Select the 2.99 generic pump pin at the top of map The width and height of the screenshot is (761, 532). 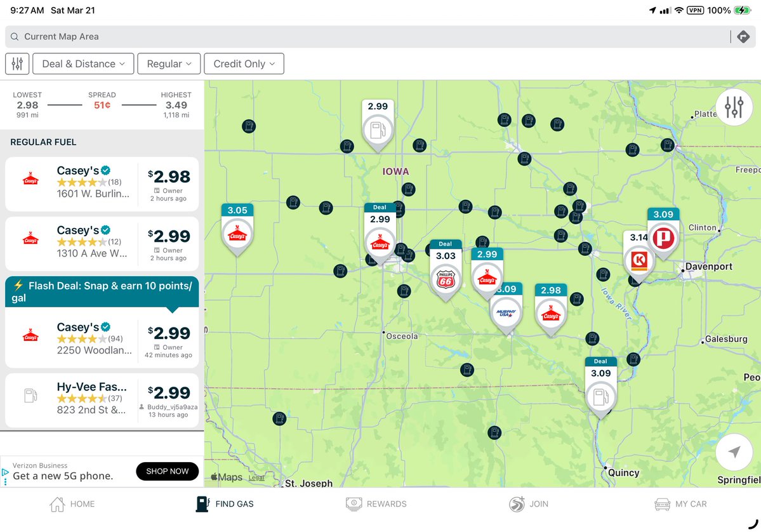pyautogui.click(x=378, y=125)
